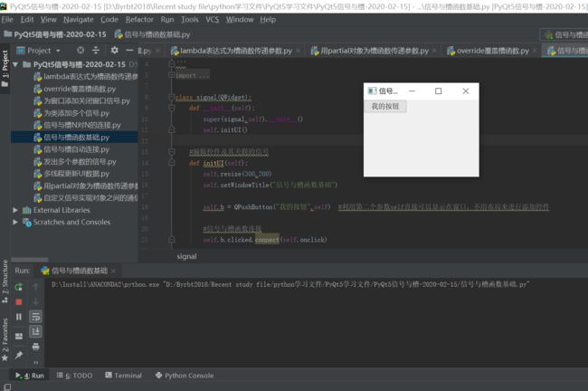588x391 pixels.
Task: Toggle scroll to end in Run console
Action: tap(36, 332)
